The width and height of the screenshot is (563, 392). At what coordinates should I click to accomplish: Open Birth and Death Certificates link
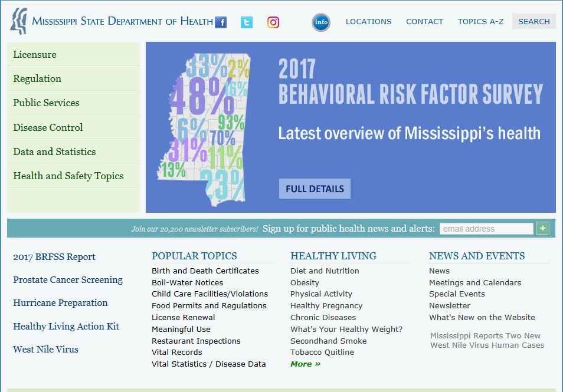[x=205, y=271]
